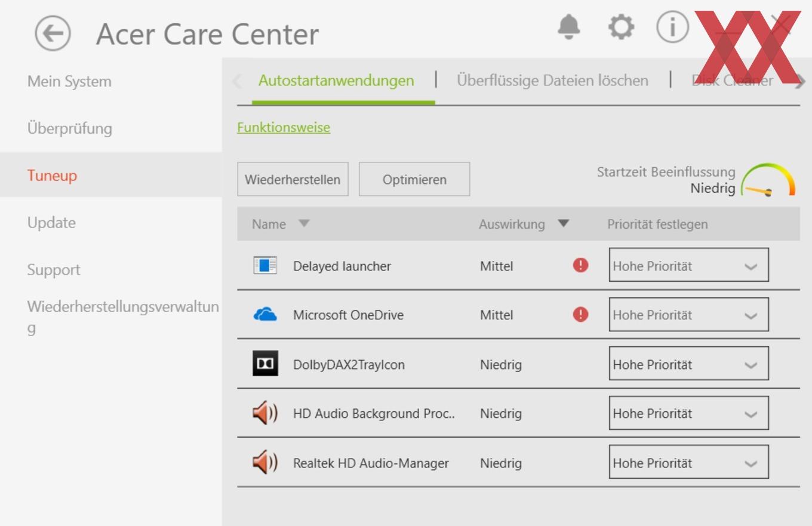Click the Delayed launcher app icon
The height and width of the screenshot is (526, 812).
[265, 266]
